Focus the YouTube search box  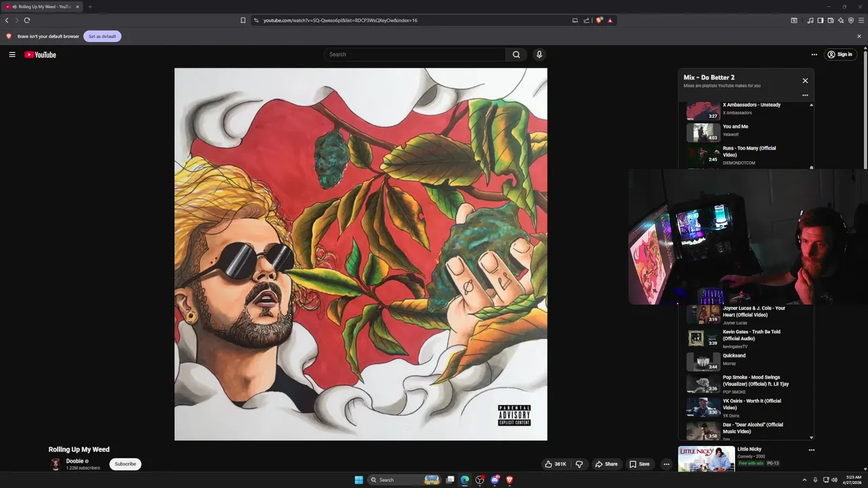click(415, 54)
